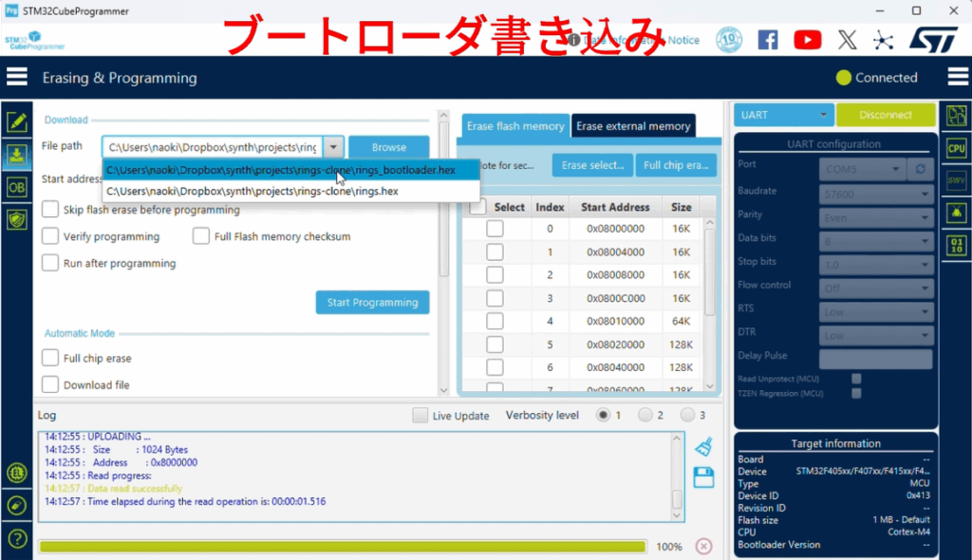
Task: Open the security shield icon
Action: click(17, 219)
